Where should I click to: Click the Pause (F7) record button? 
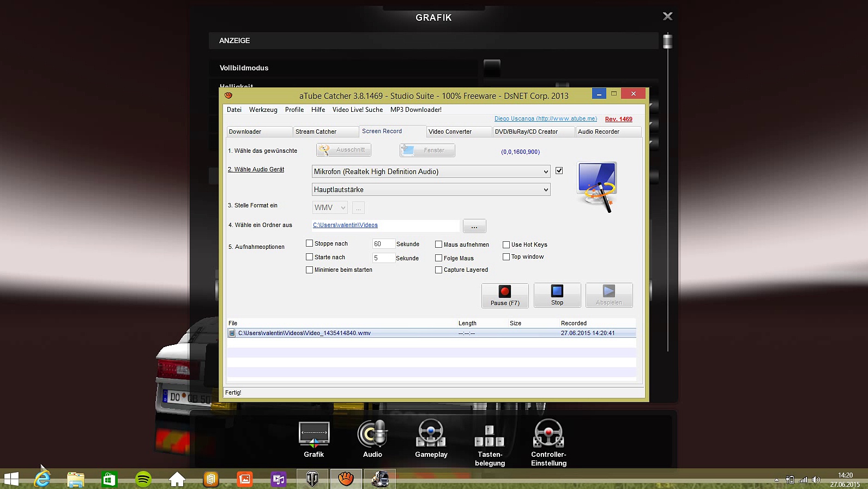pos(504,295)
